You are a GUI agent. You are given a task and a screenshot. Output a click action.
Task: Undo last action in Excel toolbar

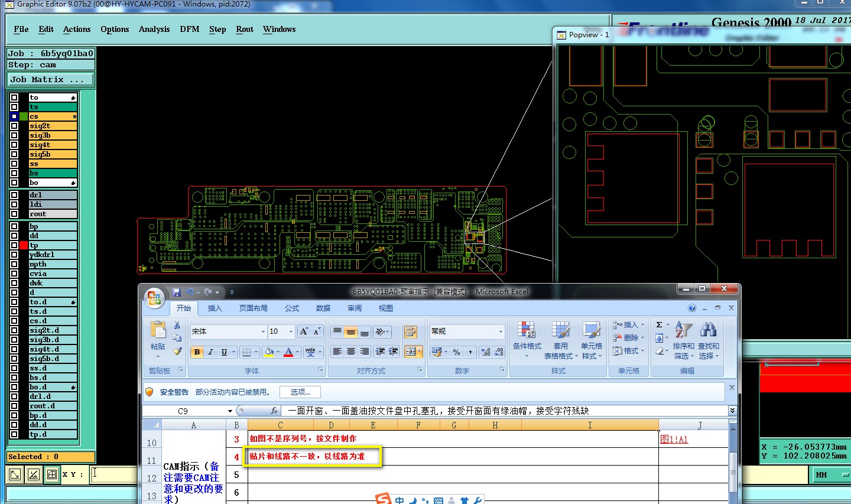190,292
